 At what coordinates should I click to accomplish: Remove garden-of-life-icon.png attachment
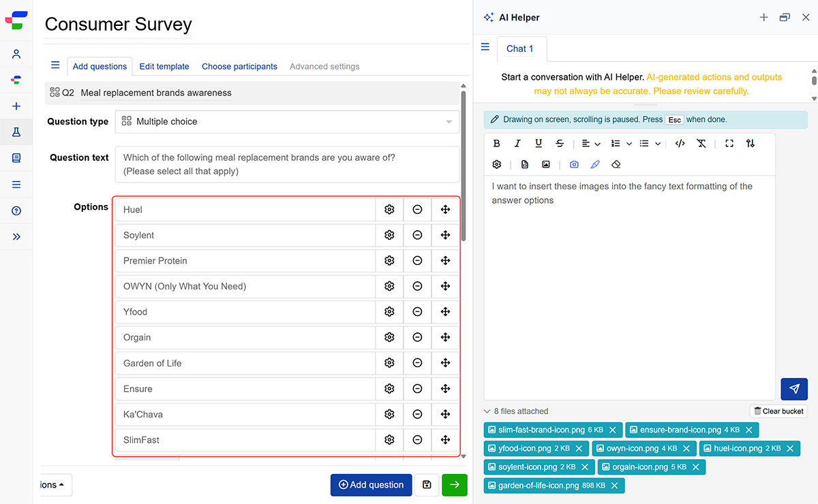tap(614, 486)
